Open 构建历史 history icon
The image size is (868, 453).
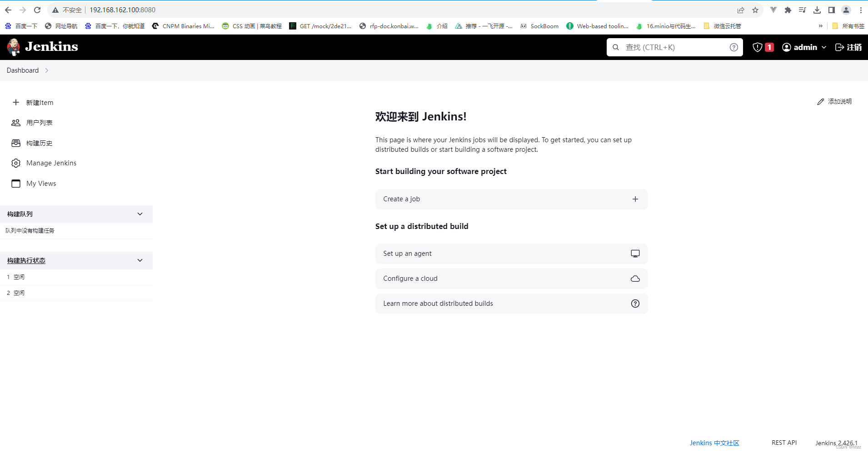point(16,143)
